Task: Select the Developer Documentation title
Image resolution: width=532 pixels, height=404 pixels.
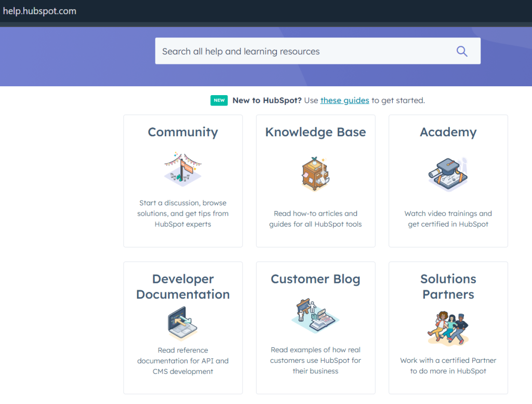Action: click(x=183, y=286)
